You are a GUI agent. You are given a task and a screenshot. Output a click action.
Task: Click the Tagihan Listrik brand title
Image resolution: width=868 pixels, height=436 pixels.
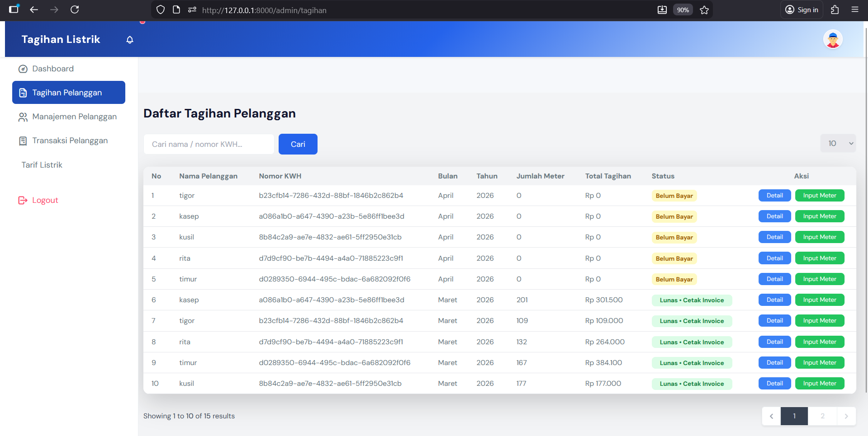click(61, 39)
